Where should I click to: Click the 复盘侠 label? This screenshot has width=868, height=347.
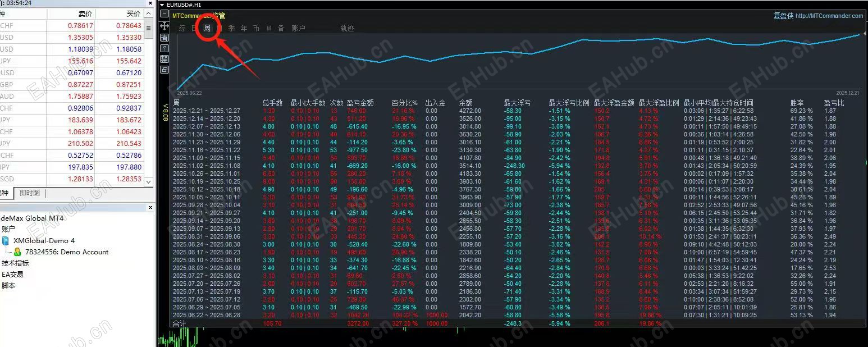[783, 16]
